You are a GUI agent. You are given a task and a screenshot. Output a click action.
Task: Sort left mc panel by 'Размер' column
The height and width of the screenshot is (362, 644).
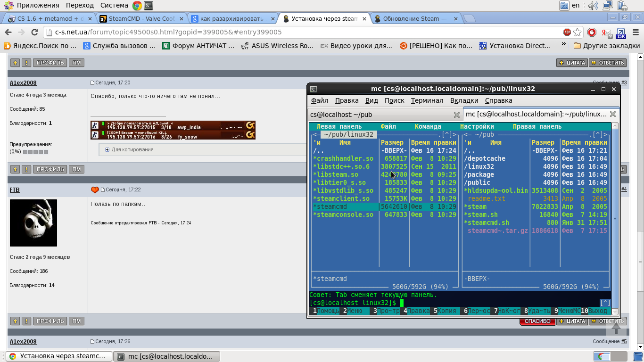pyautogui.click(x=392, y=142)
